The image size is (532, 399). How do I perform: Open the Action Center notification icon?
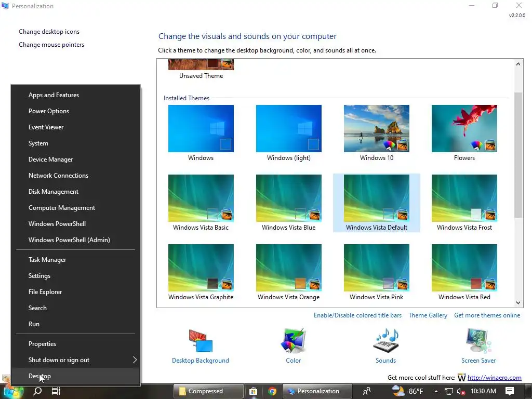[510, 391]
